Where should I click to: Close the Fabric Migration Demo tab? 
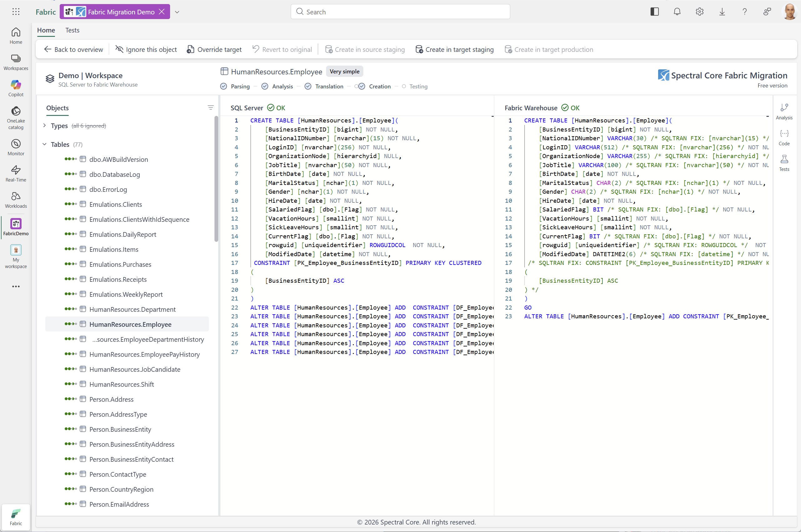pyautogui.click(x=162, y=12)
